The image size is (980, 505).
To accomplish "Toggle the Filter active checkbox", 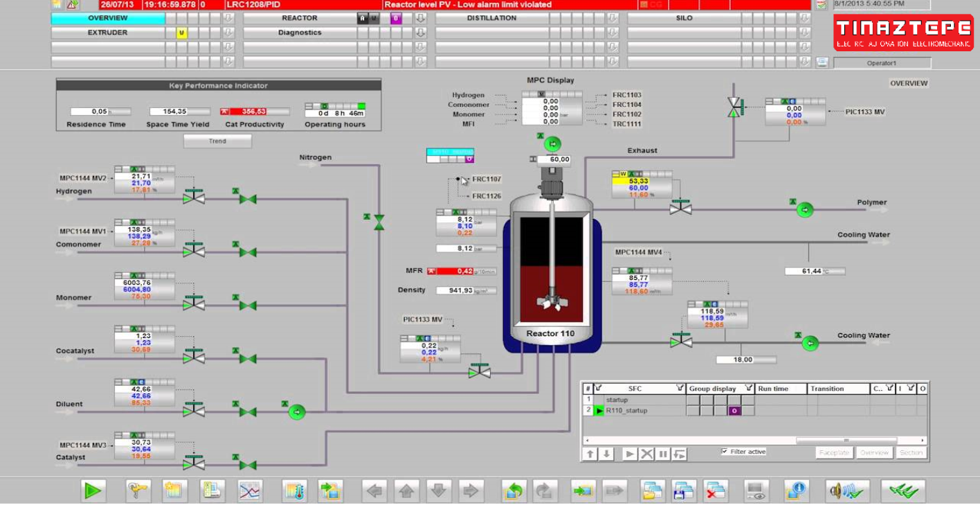I will [x=725, y=451].
